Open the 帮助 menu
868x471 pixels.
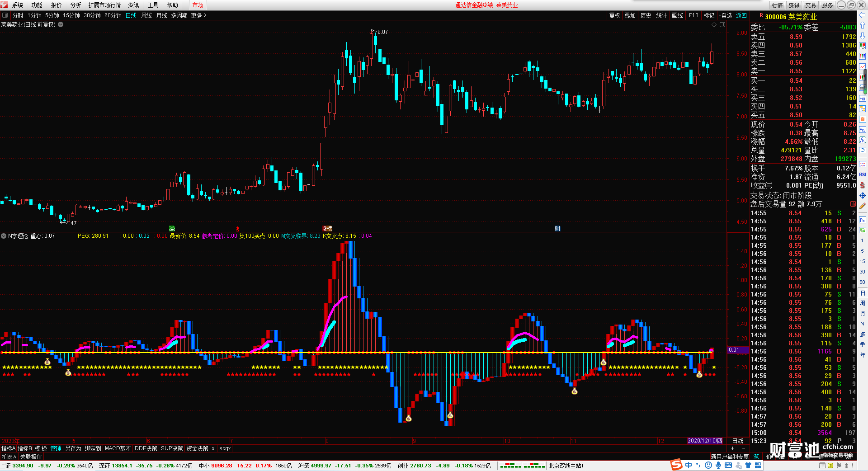point(172,5)
